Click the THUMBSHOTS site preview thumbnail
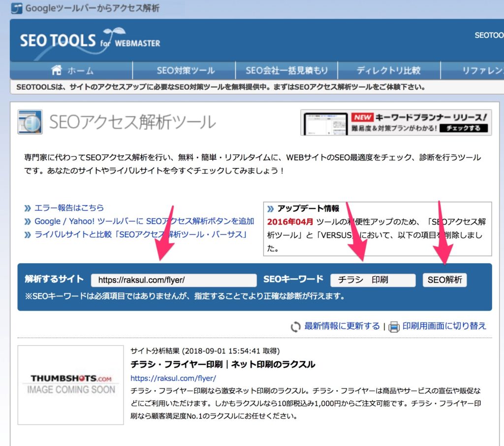Viewport: 504px width, 446px height. pos(71,384)
